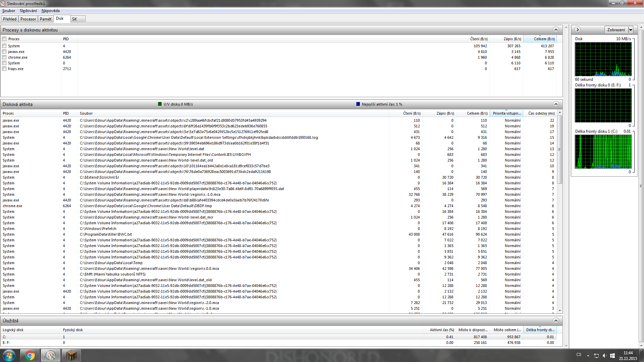Screen dimensions: 644x362
Task: Click the Minecraft crafting table taskbar icon
Action: coord(71,355)
